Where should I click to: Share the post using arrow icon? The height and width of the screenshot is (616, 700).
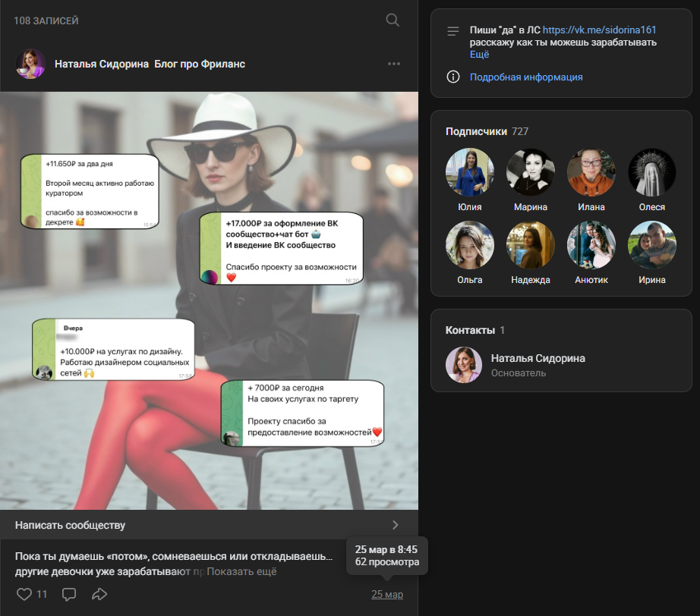point(99,594)
